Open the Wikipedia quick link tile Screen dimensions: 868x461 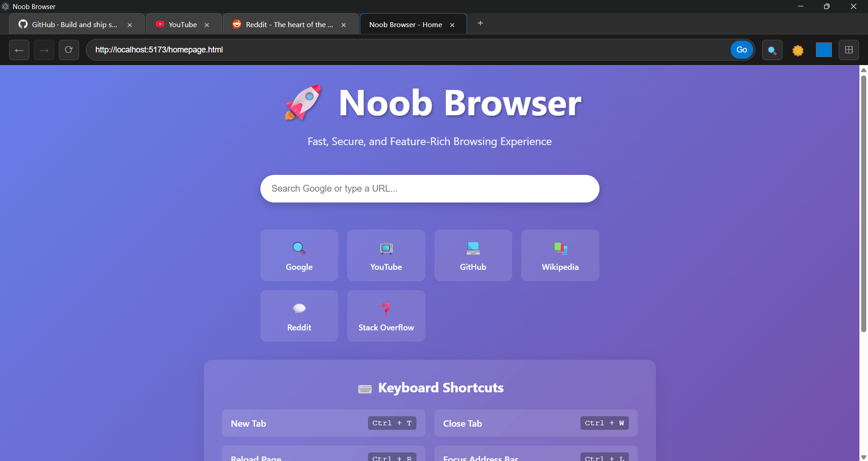coord(560,255)
